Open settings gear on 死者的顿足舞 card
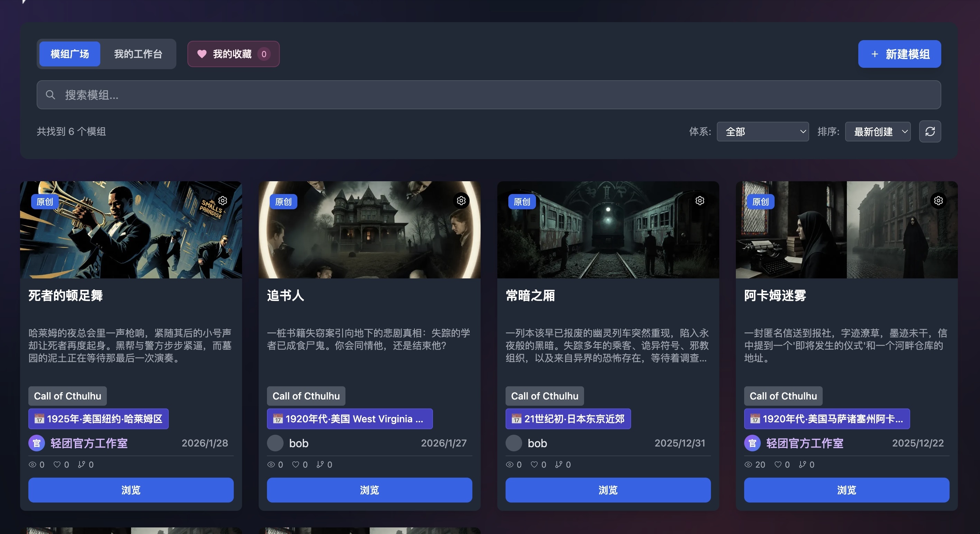Image resolution: width=980 pixels, height=534 pixels. pyautogui.click(x=223, y=201)
